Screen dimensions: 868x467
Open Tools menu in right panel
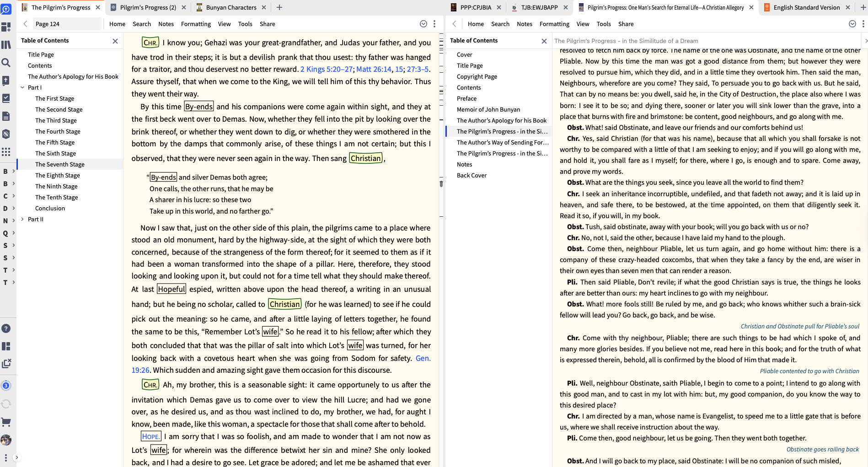[x=604, y=24]
